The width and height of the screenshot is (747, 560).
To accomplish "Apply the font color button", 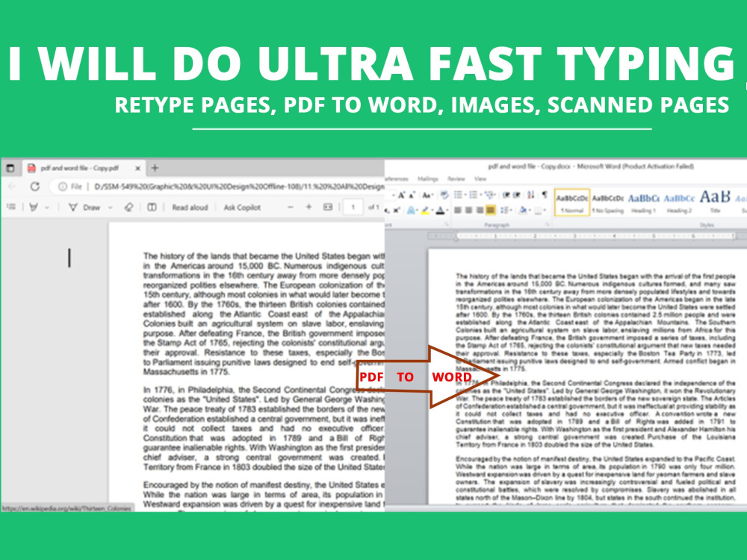I will [440, 210].
